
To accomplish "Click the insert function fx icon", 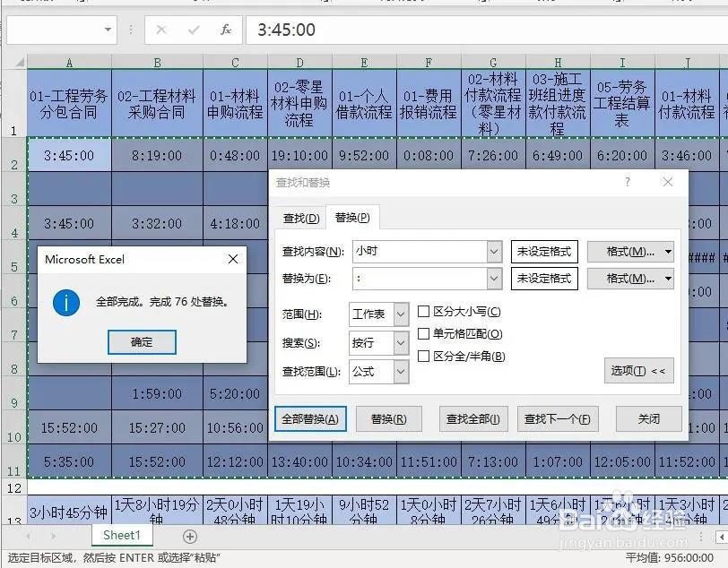I will coord(226,30).
